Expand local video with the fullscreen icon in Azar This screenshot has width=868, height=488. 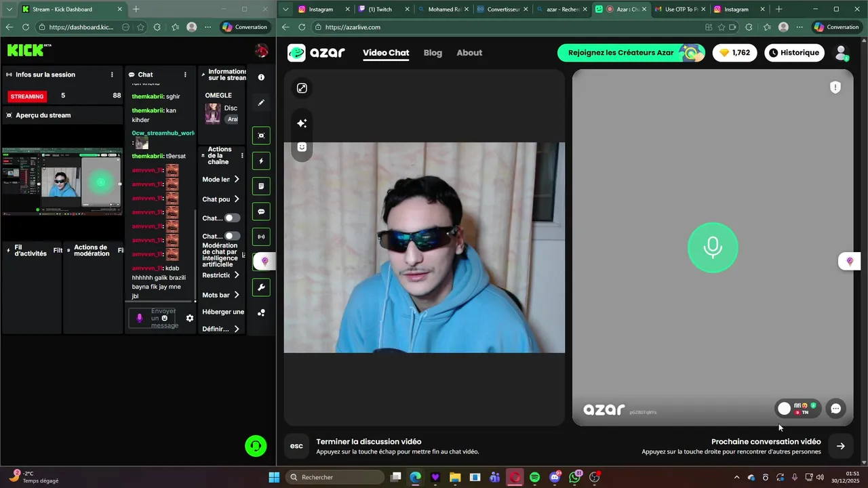(x=302, y=88)
